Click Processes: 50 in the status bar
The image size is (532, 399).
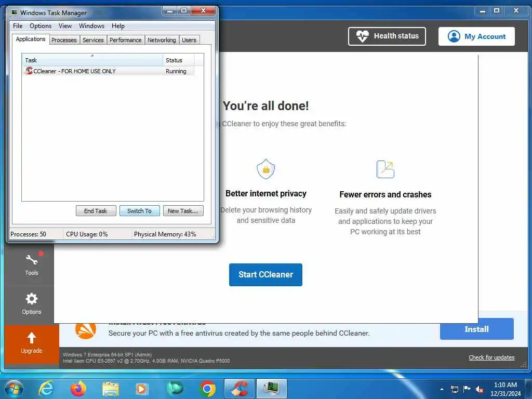[28, 234]
